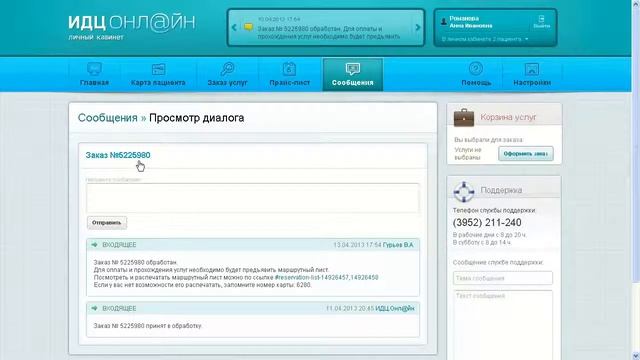Screen dimensions: 640x360
Task: Click arrow icon of Гурьев В.А. message
Action: [x=95, y=245]
